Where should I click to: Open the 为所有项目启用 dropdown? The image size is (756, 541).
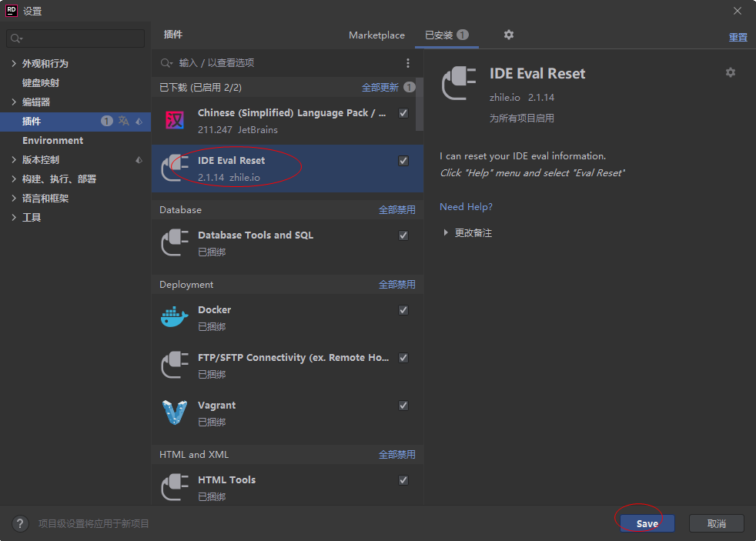pyautogui.click(x=522, y=118)
